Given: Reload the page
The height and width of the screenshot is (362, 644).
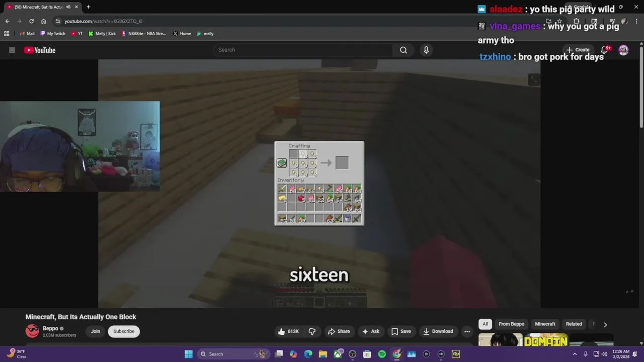Looking at the screenshot, I should click(31, 21).
